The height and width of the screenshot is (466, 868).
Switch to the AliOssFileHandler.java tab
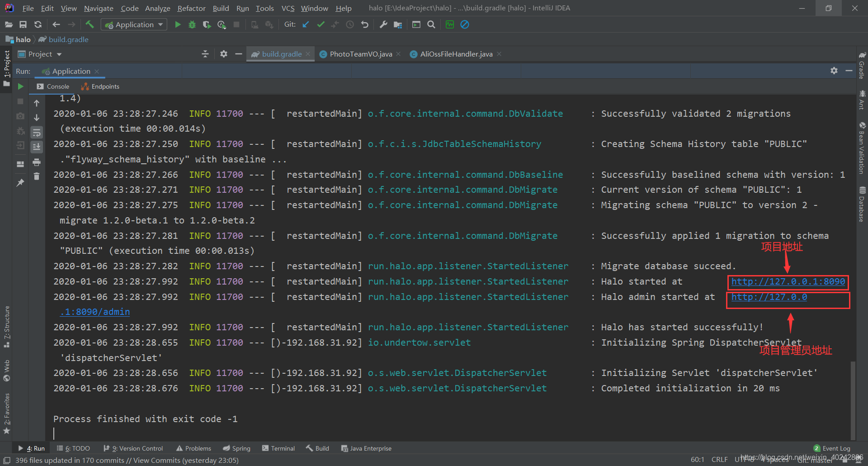click(456, 54)
